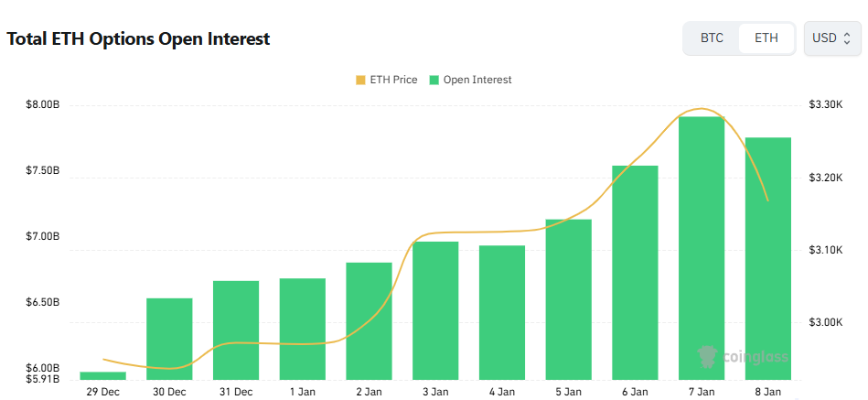
Task: Select the 3 Jan green bar
Action: point(435,309)
